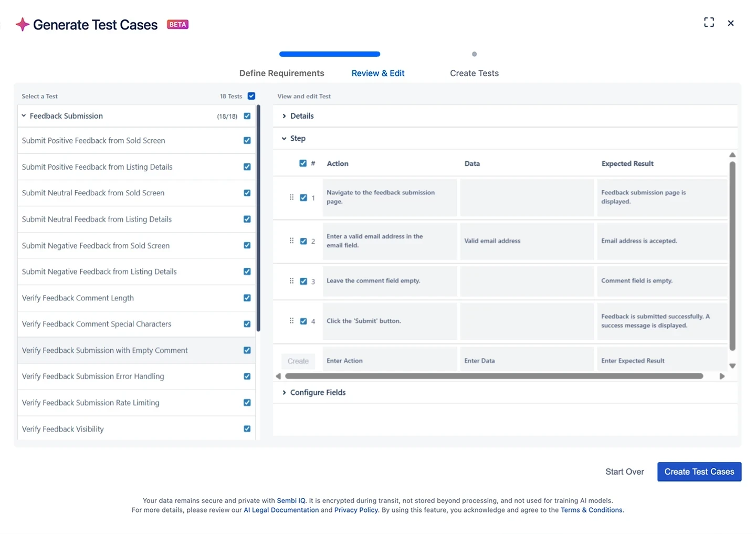This screenshot has height=534, width=756.
Task: Go to the Define Requirements step
Action: 281,74
